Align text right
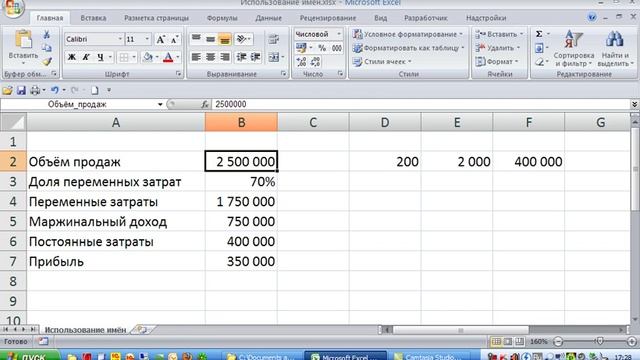This screenshot has width=640, height=360. pos(225,57)
